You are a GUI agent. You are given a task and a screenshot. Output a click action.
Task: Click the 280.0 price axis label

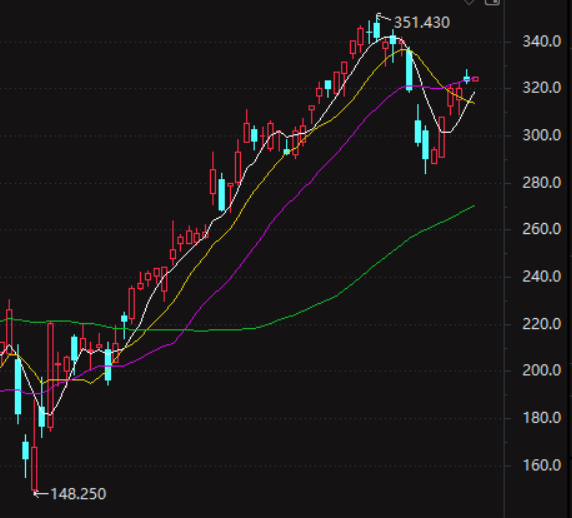pyautogui.click(x=542, y=182)
